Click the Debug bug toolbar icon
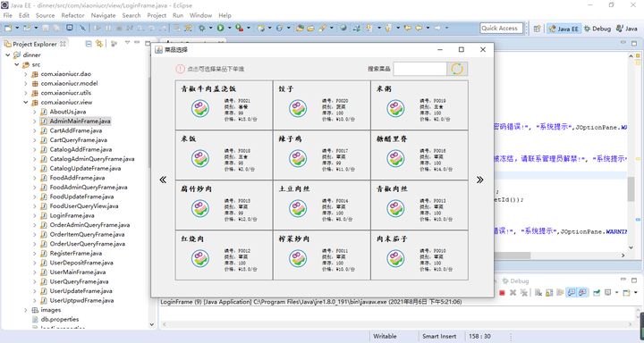This screenshot has width=644, height=343. pyautogui.click(x=201, y=28)
